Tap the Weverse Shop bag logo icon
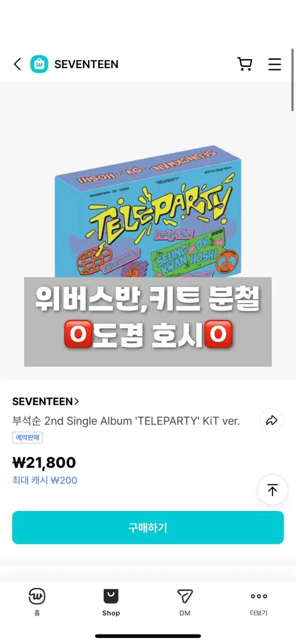Viewport: 296px width, 644px height. point(39,64)
